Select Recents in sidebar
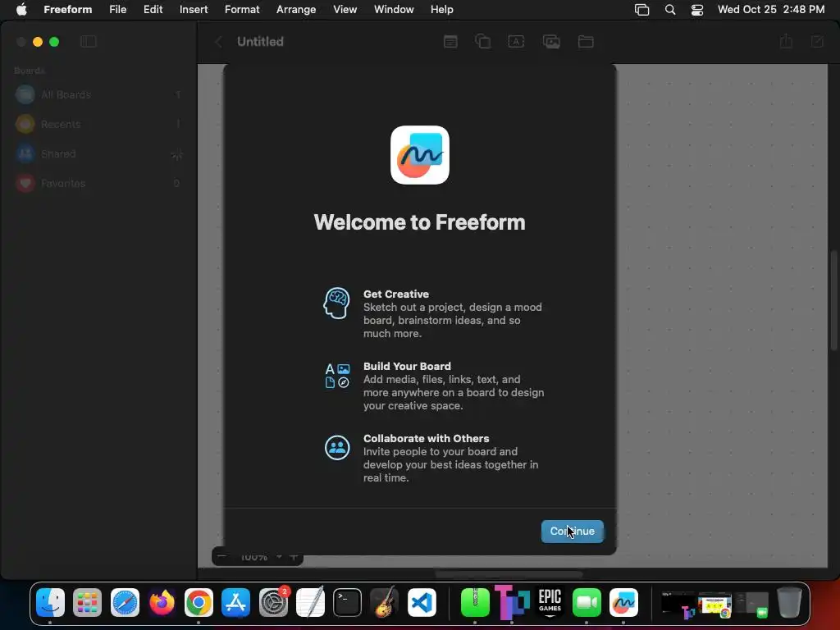Viewport: 840px width, 630px height. (x=98, y=125)
